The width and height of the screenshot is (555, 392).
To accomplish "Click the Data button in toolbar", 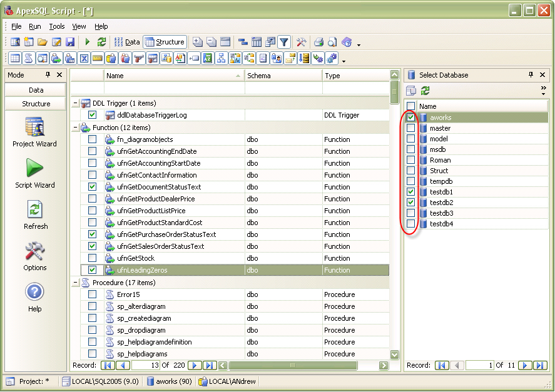I will tap(127, 42).
